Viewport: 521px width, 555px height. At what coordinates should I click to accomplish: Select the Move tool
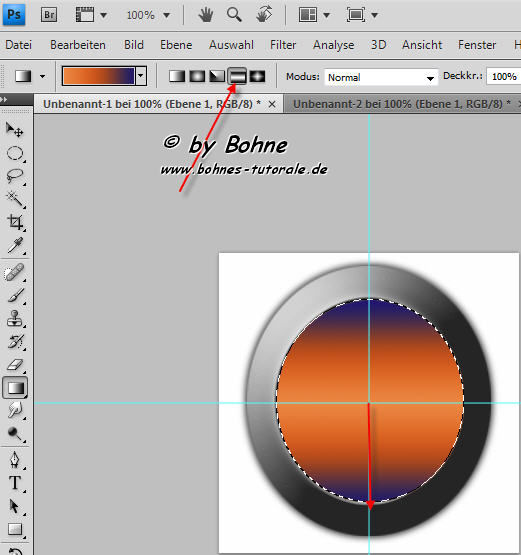(x=15, y=130)
